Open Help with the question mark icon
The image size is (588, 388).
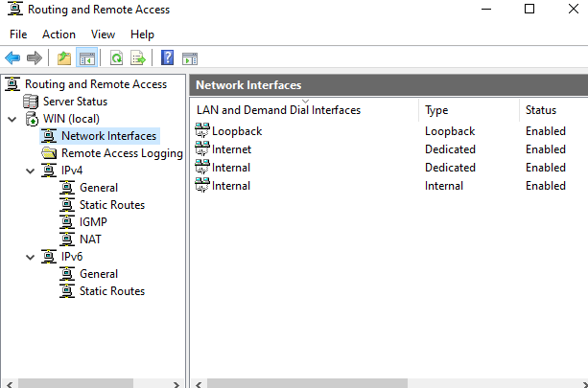click(x=167, y=58)
